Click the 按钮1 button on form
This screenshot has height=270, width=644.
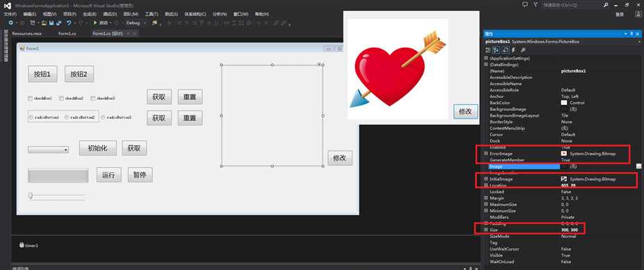(42, 74)
